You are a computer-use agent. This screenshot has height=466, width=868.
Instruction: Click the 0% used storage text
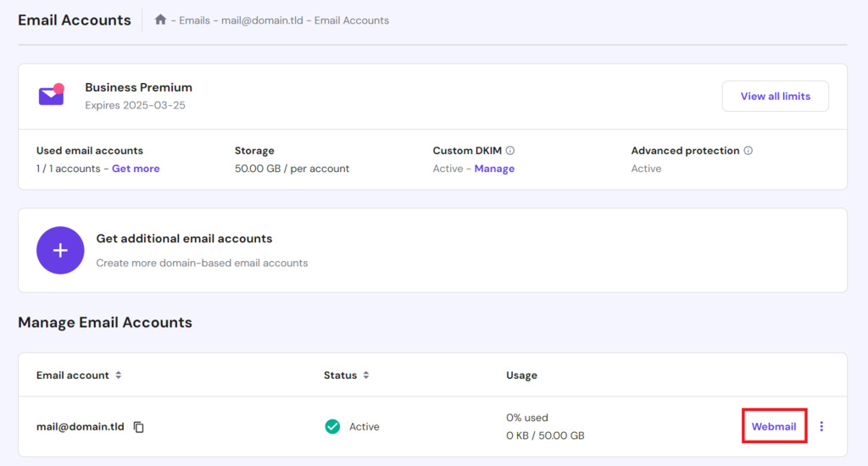[527, 418]
